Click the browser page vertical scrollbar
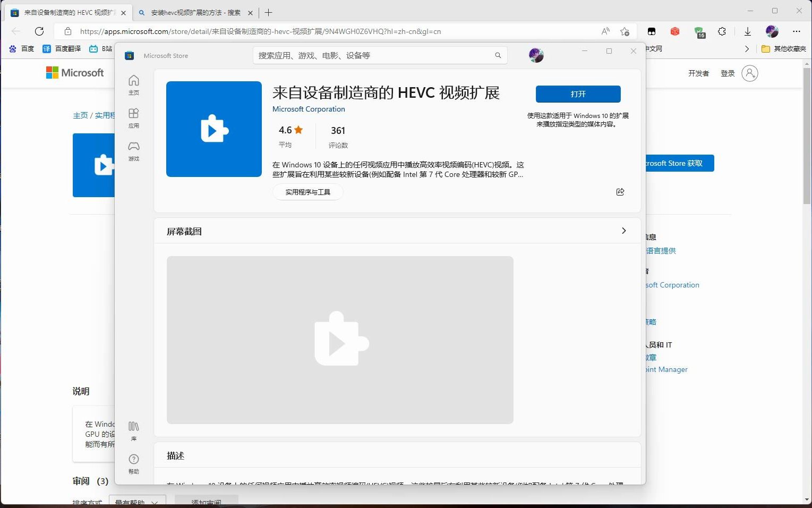812x508 pixels. click(x=807, y=136)
